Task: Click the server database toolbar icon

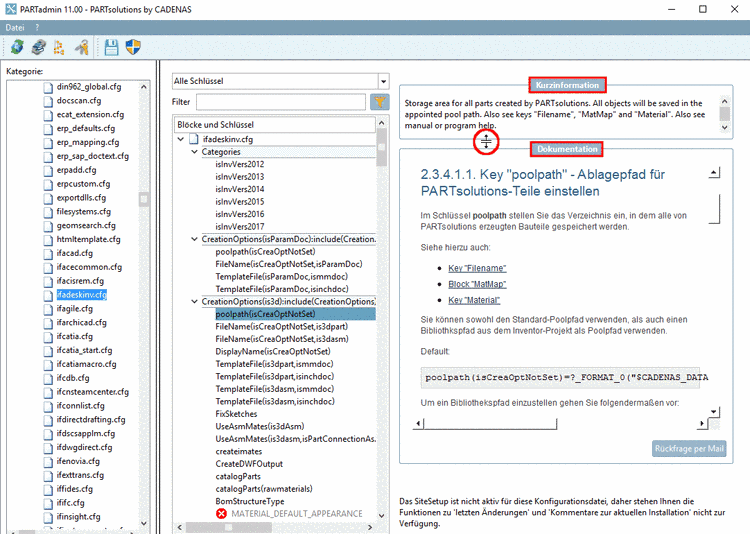Action: click(38, 47)
